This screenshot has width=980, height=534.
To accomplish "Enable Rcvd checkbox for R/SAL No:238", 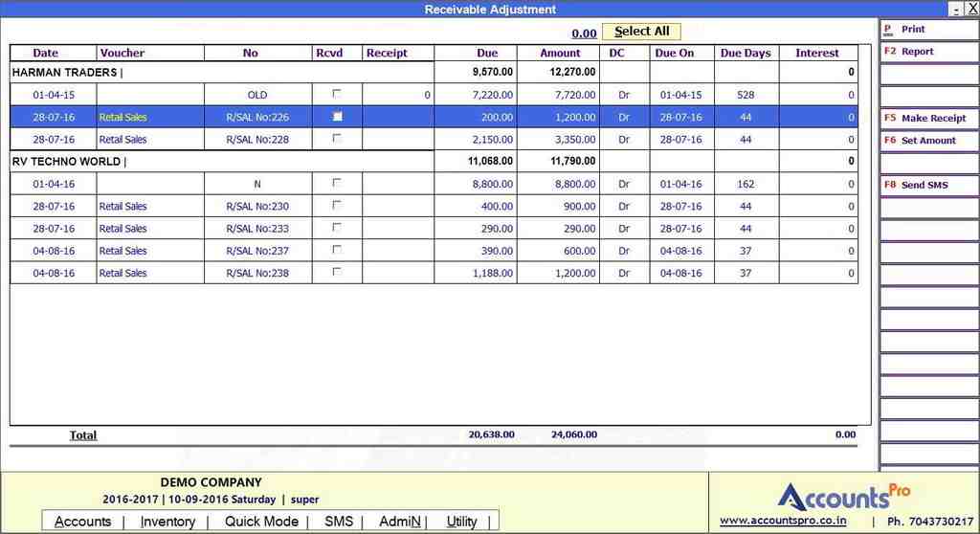I will [x=337, y=272].
